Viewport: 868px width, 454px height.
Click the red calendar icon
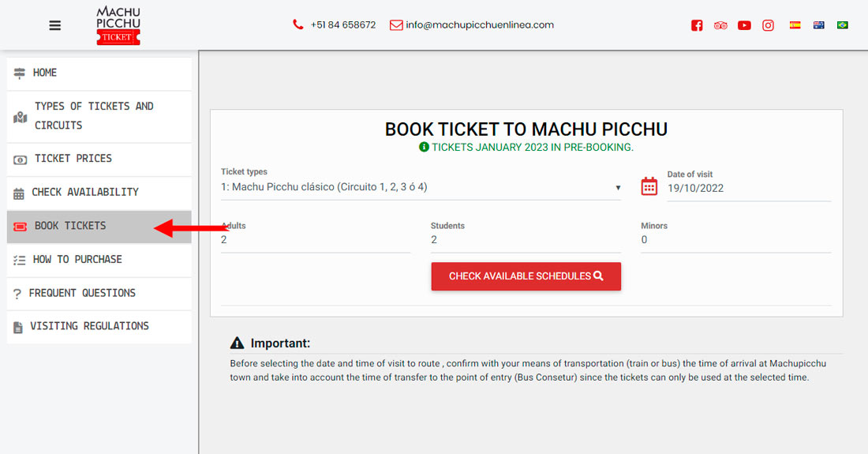(649, 186)
